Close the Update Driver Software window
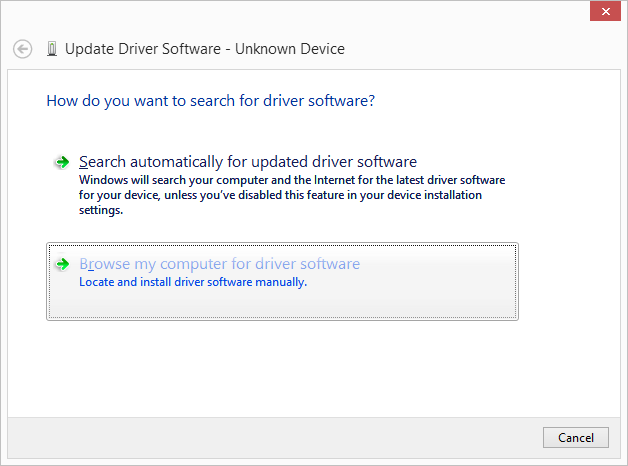 coord(605,11)
